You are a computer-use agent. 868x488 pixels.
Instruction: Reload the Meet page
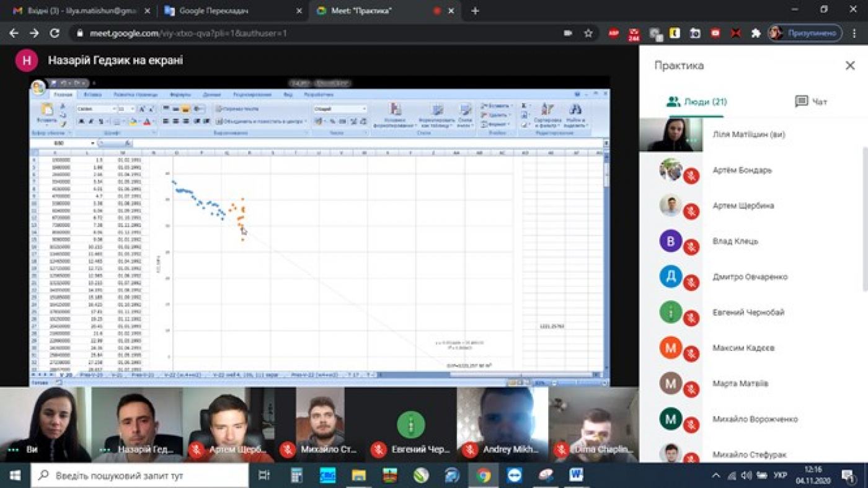(55, 33)
